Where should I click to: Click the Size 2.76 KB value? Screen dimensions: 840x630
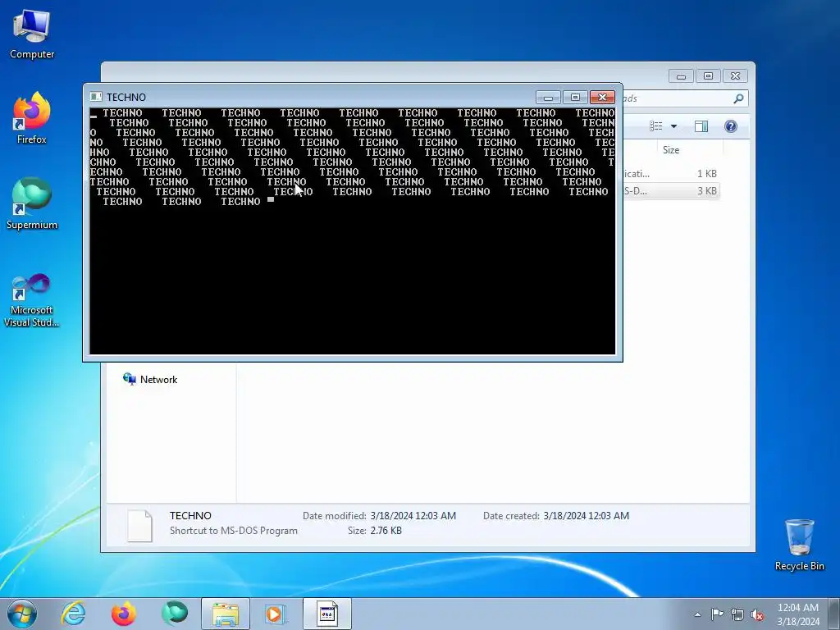coord(386,531)
